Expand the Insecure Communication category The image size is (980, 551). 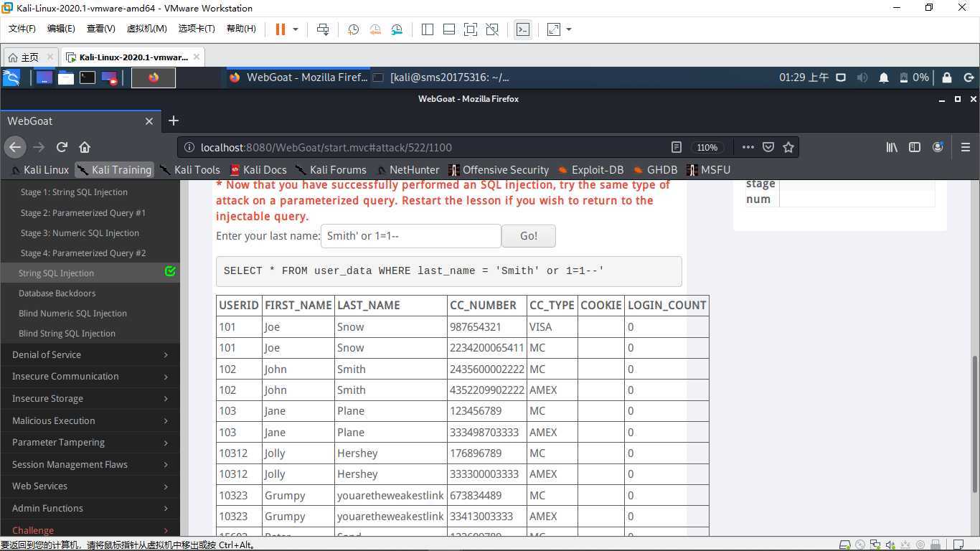pyautogui.click(x=90, y=376)
